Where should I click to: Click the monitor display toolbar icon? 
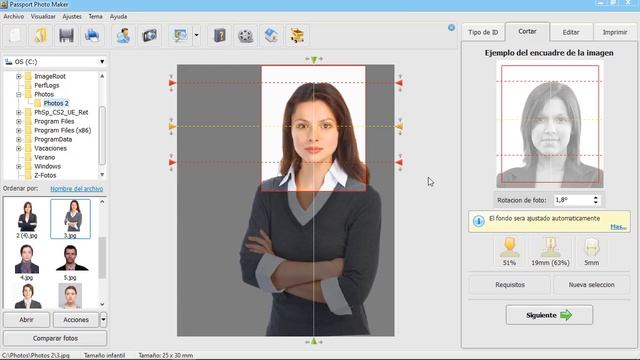180,36
